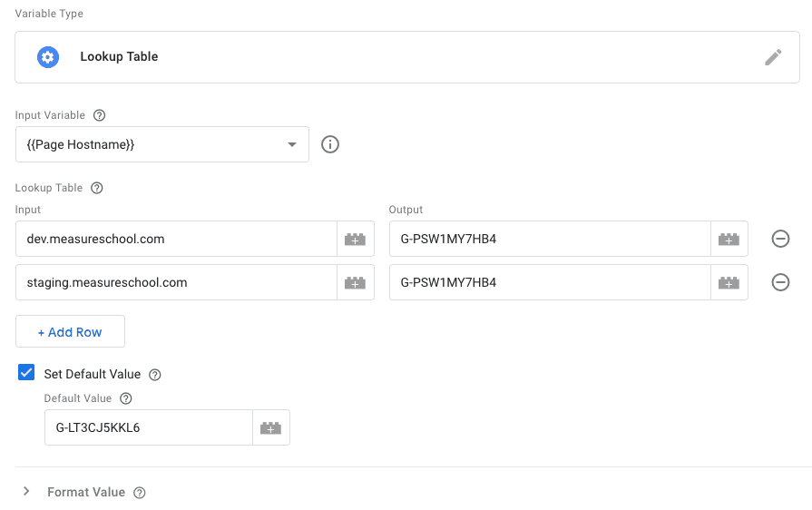
Task: Click help icon next to Input Variable label
Action: click(x=100, y=116)
